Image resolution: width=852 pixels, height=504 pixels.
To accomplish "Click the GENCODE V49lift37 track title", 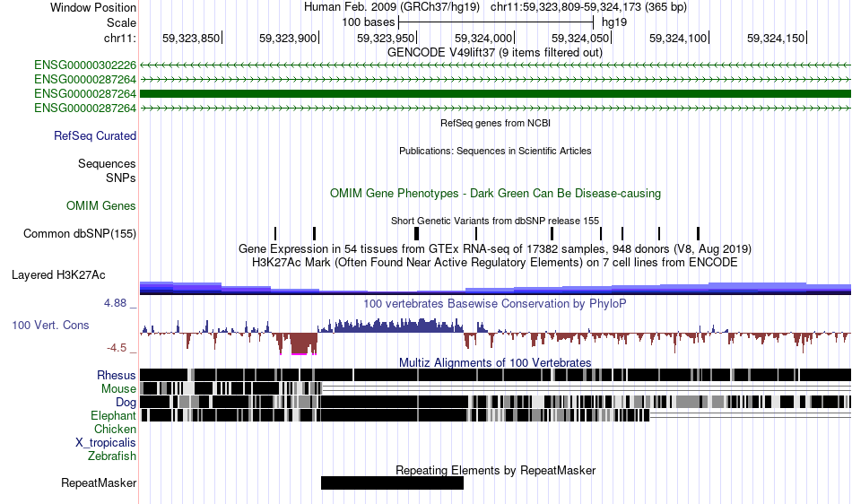I will pyautogui.click(x=495, y=53).
